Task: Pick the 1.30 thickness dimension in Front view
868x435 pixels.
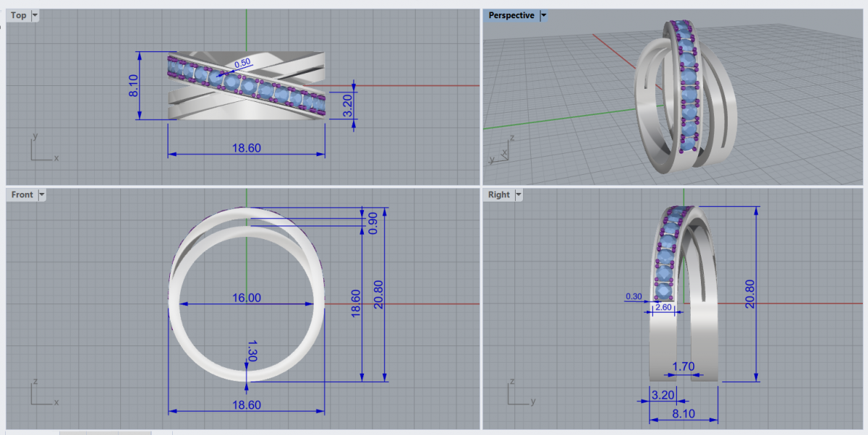Action: point(252,350)
